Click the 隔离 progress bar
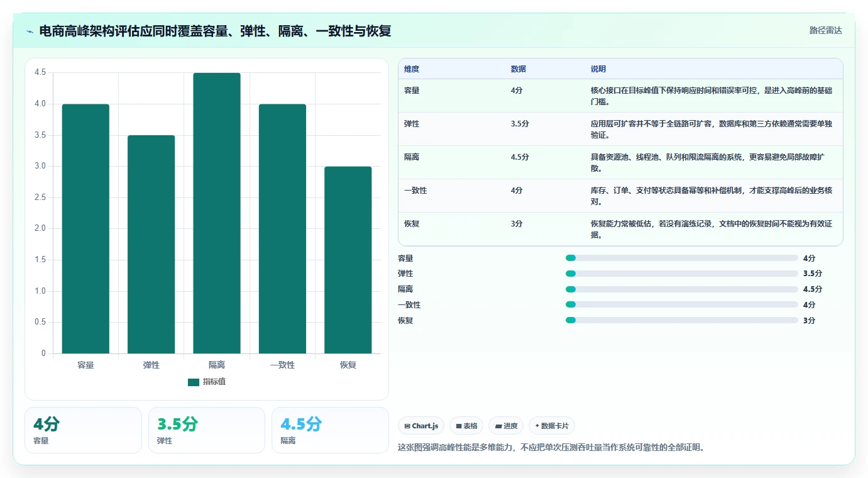The width and height of the screenshot is (868, 478). [682, 289]
